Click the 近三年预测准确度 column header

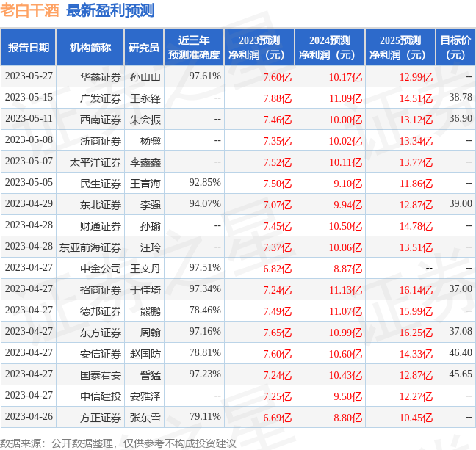coord(194,47)
